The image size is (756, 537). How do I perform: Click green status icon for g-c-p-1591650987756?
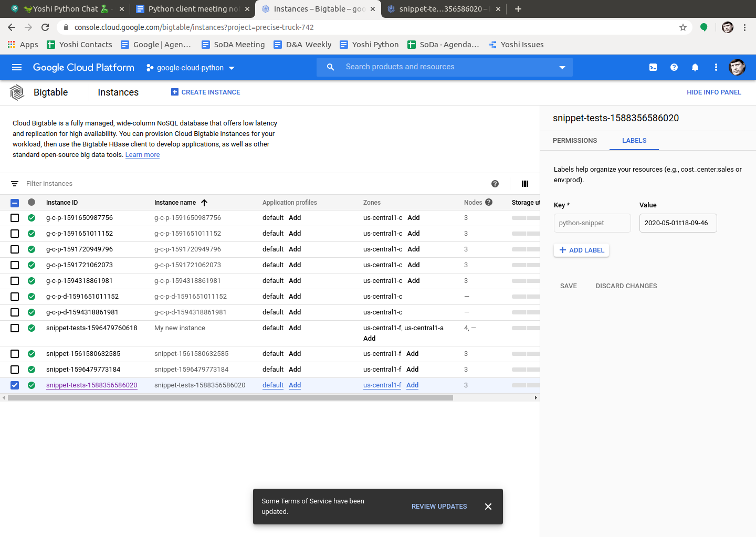point(31,218)
